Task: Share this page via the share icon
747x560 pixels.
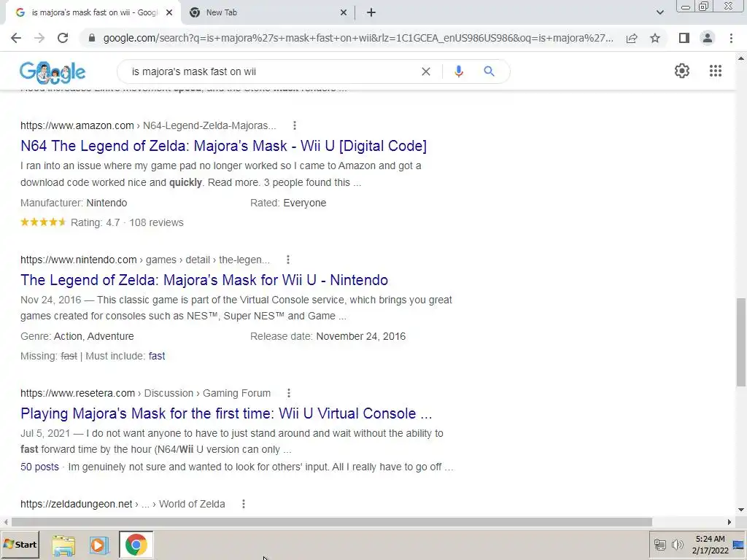Action: 632,38
